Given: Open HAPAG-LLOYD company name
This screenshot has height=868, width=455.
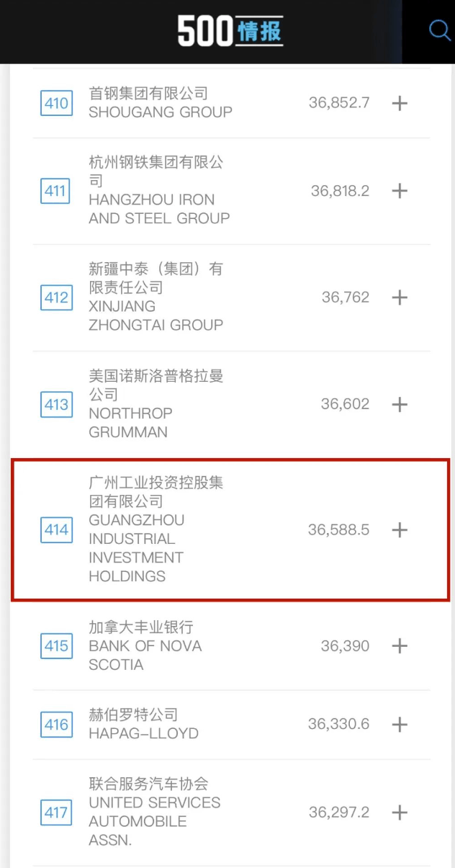Looking at the screenshot, I should click(x=143, y=734).
